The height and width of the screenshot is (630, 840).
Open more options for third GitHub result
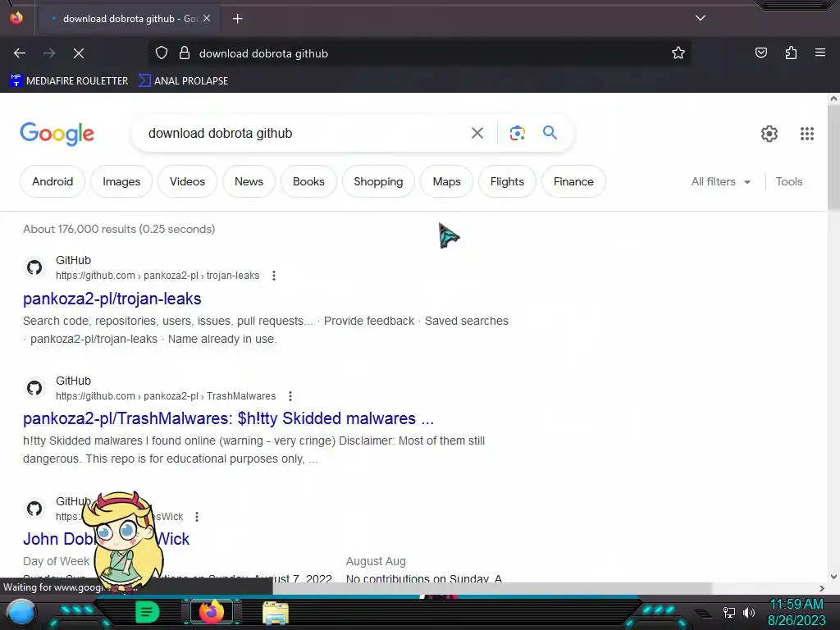(x=197, y=517)
